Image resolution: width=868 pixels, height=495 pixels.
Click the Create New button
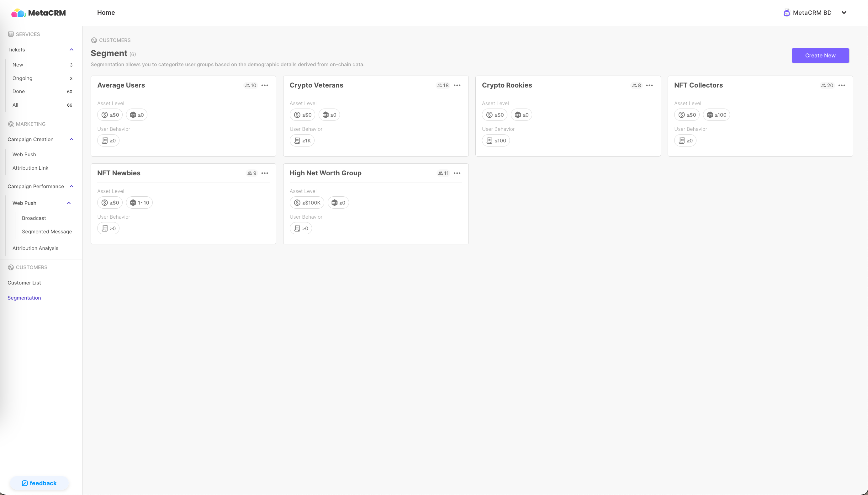pos(820,56)
